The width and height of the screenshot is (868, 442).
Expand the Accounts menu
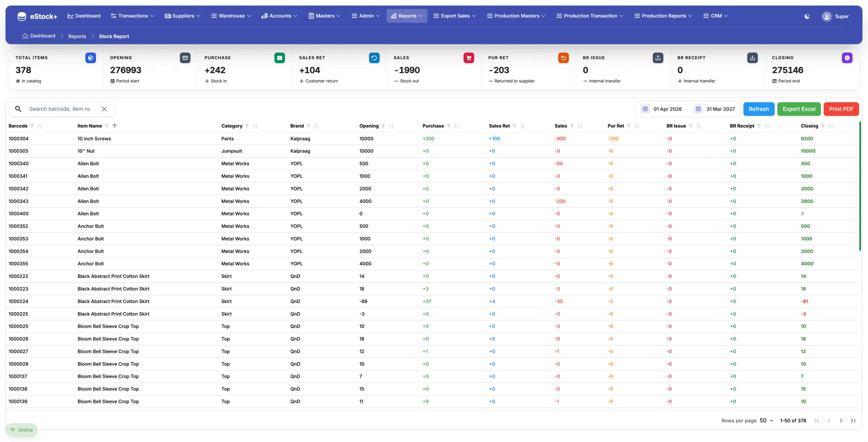(x=280, y=16)
